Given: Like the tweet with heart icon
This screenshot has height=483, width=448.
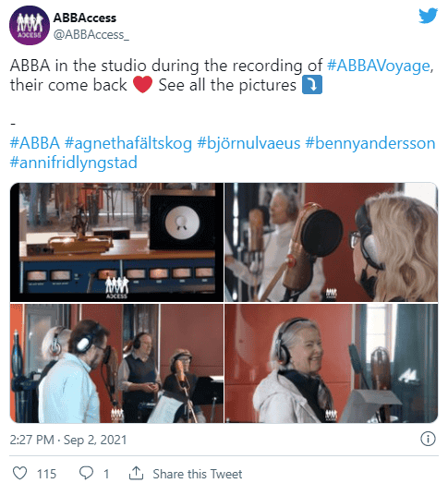Looking at the screenshot, I should pos(19,473).
